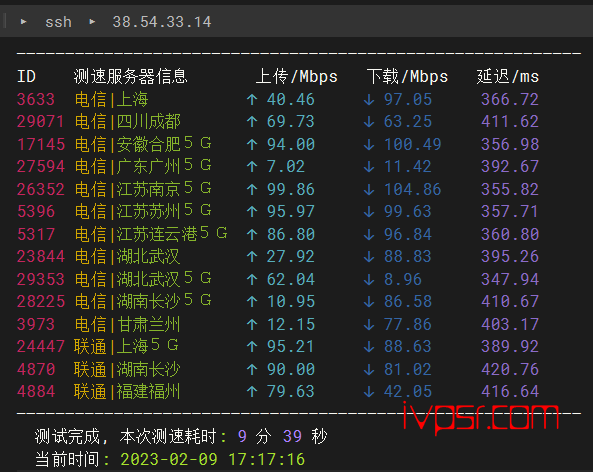The image size is (593, 472).
Task: Click the ivpsr.com watermark text
Action: click(481, 417)
